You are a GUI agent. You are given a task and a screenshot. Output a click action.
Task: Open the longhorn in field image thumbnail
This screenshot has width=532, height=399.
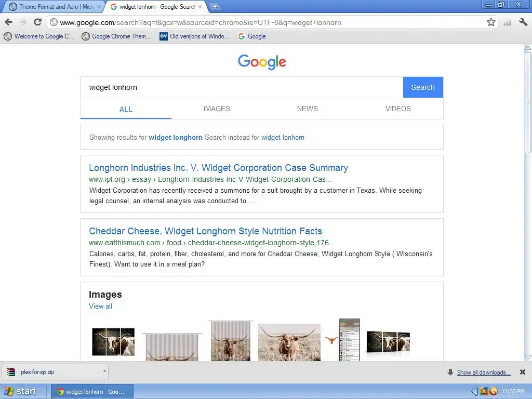(289, 342)
